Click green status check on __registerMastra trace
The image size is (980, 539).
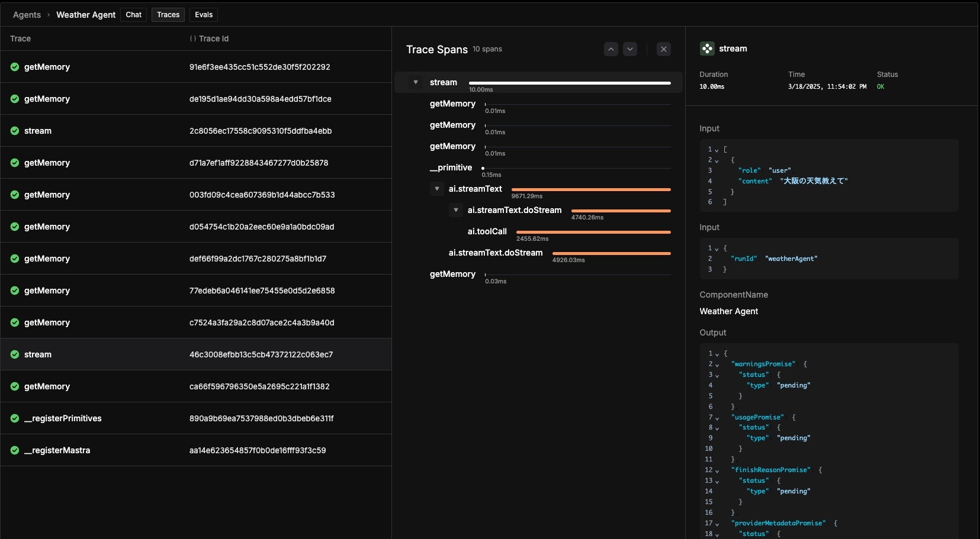tap(15, 450)
